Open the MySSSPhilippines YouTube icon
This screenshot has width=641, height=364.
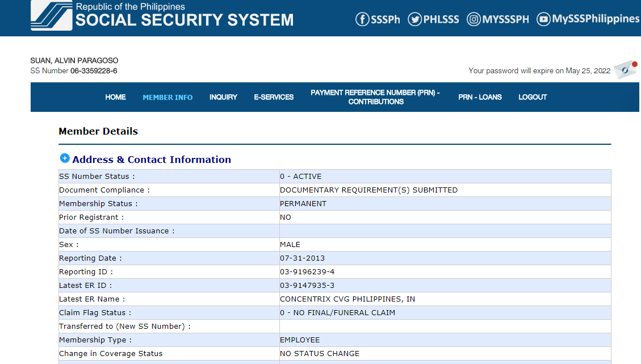click(x=543, y=19)
